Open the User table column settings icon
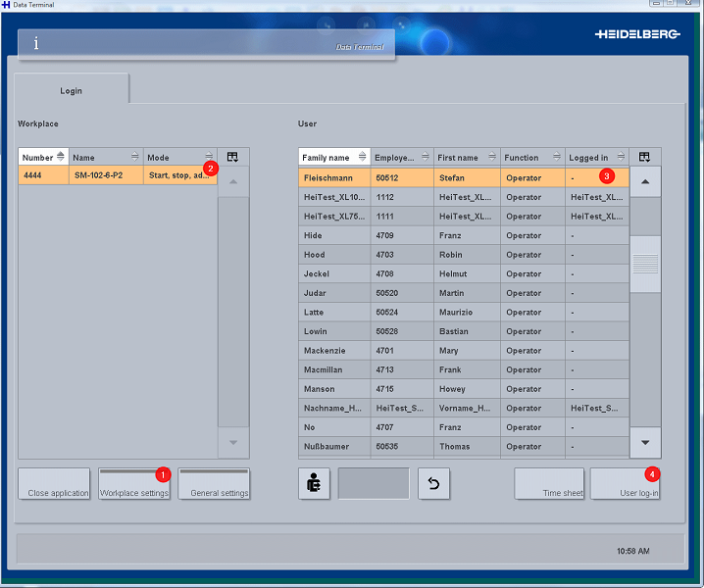 (x=644, y=157)
